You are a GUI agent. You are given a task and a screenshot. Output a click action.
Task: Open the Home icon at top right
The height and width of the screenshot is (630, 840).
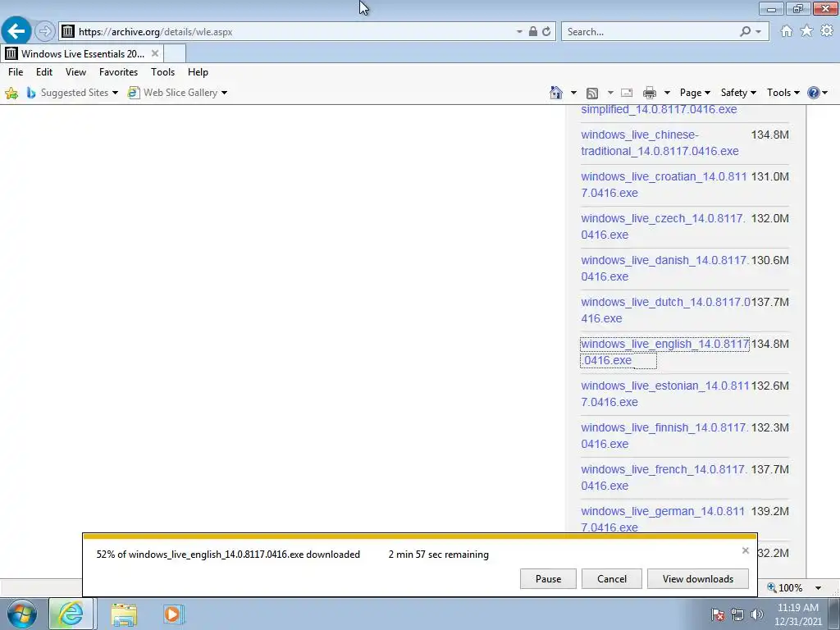787,31
